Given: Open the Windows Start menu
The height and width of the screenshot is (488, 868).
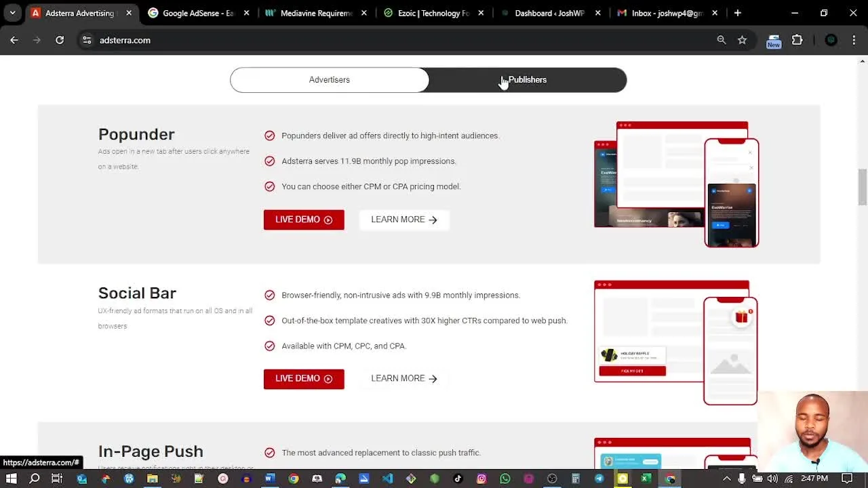Looking at the screenshot, I should [x=11, y=479].
